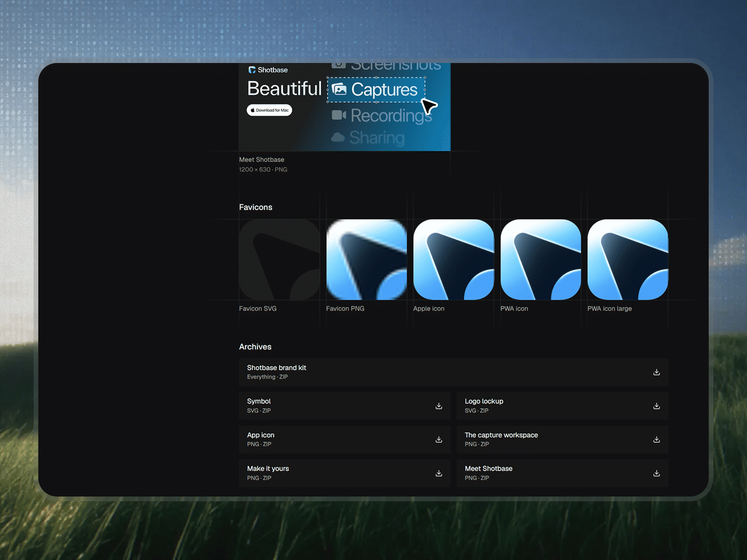
Task: Open the Apple icon thumbnail
Action: click(x=453, y=259)
